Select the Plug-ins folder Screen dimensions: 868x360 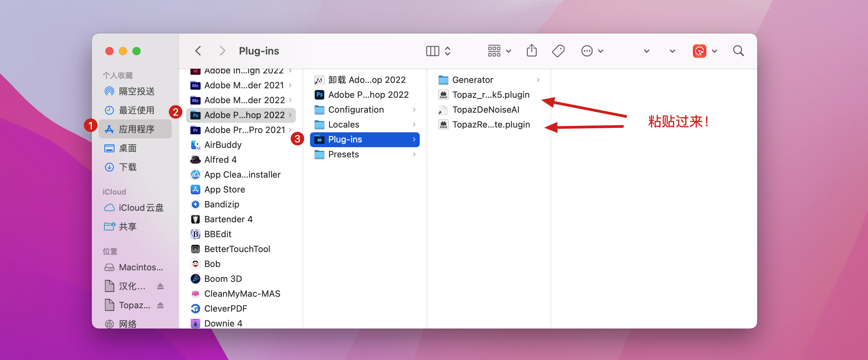click(365, 139)
